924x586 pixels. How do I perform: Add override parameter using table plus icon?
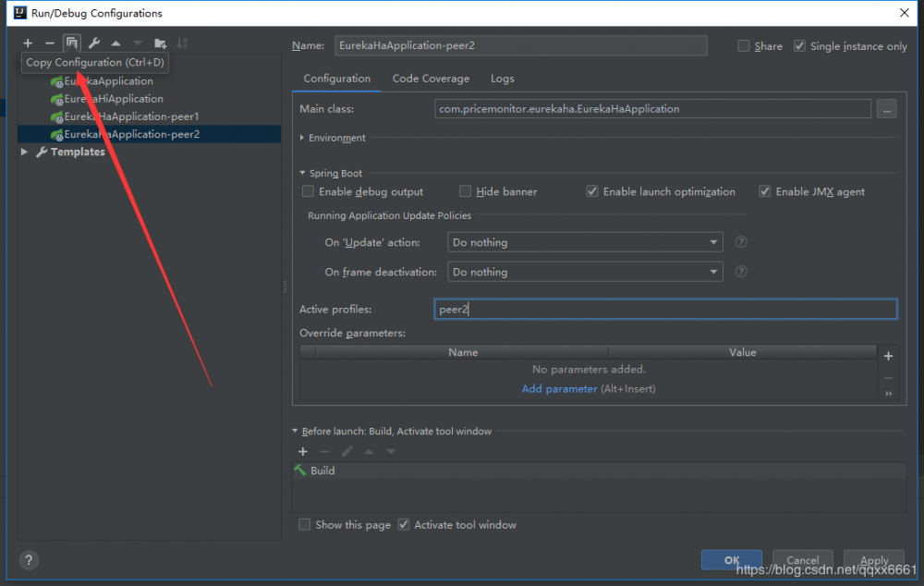(888, 356)
